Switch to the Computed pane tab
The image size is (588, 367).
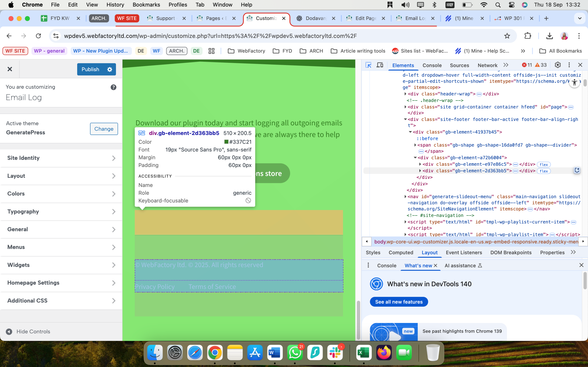click(401, 253)
